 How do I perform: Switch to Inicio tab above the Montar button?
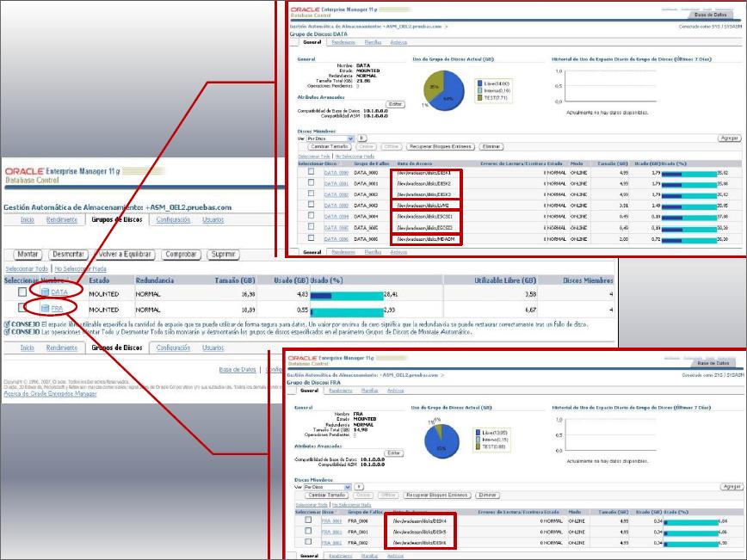point(28,220)
